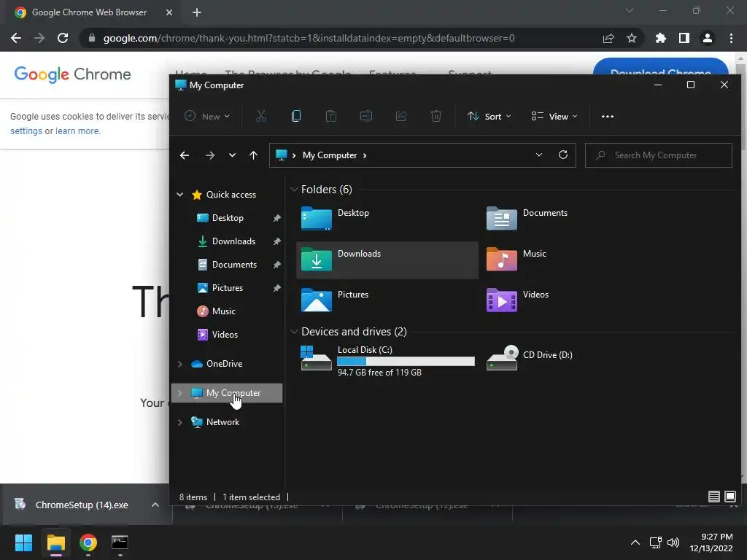Select Downloads in Quick access

(x=233, y=241)
